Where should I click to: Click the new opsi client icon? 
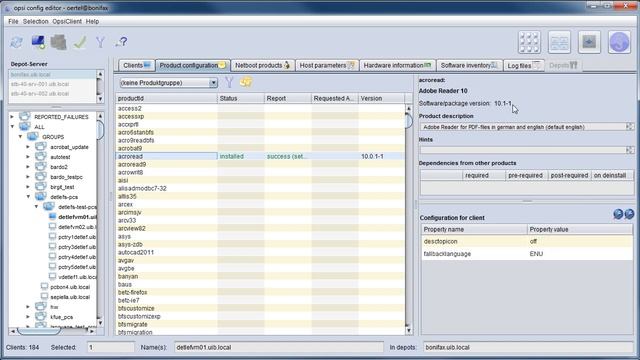[38, 42]
